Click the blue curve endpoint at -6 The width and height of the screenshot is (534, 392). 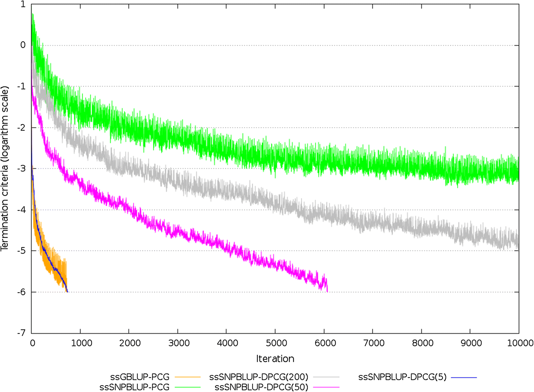point(67,292)
